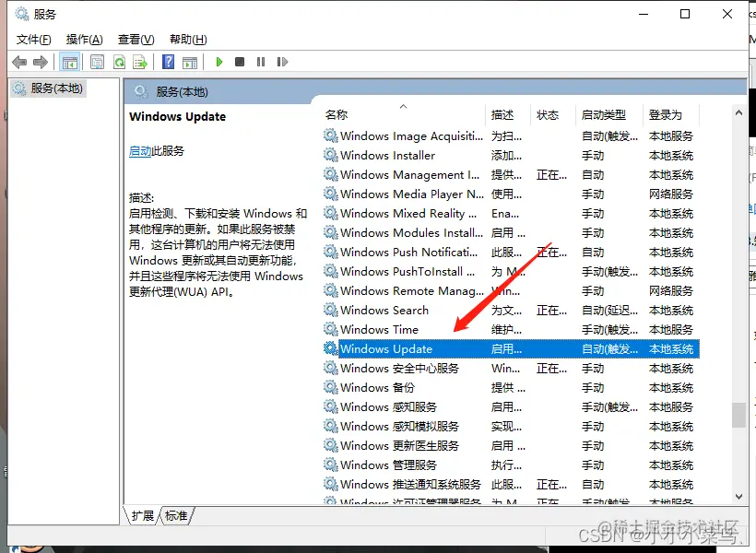
Task: Select the Windows 更新医生服务 row
Action: [511, 445]
